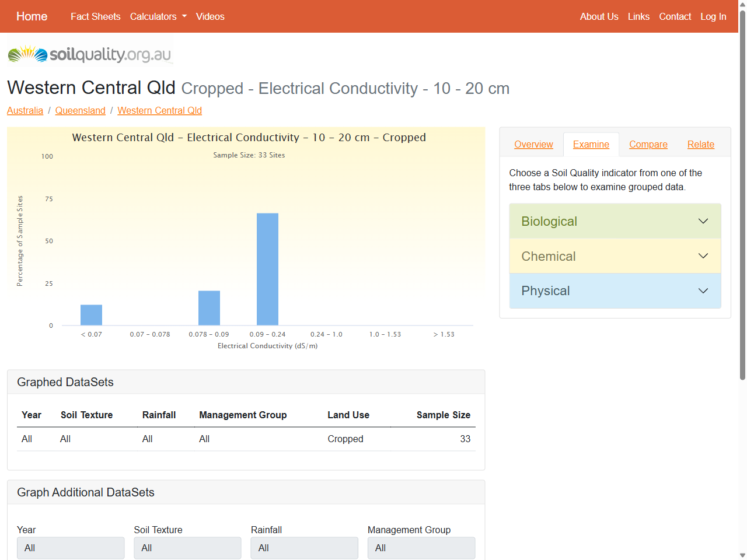747x560 pixels.
Task: Click the tallest bar for 0.09 - 0.24
Action: coord(267,269)
